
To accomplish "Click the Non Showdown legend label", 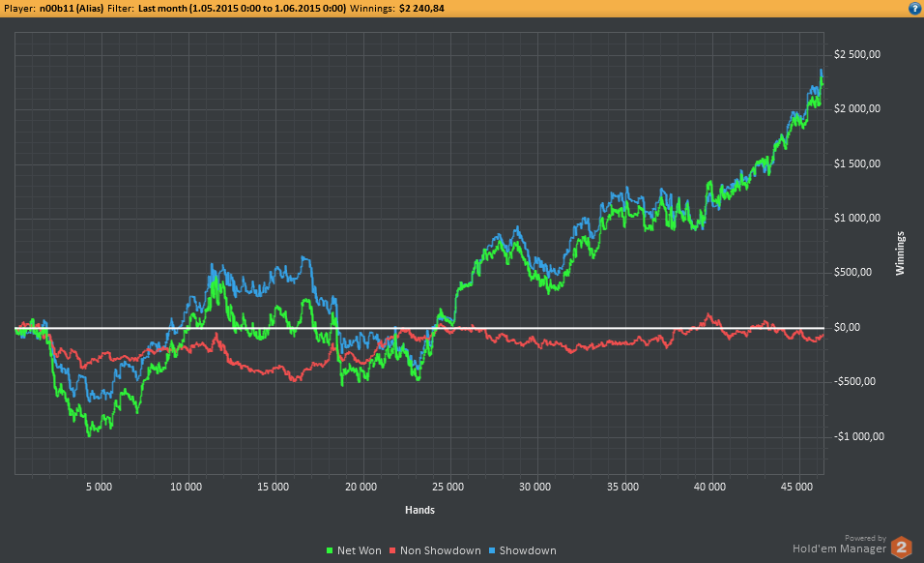I will [x=440, y=550].
